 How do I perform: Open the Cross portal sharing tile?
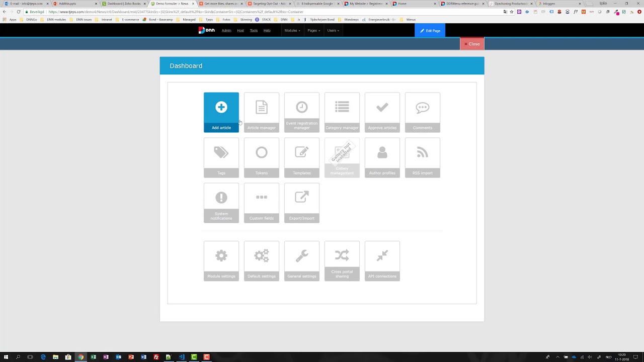(342, 261)
